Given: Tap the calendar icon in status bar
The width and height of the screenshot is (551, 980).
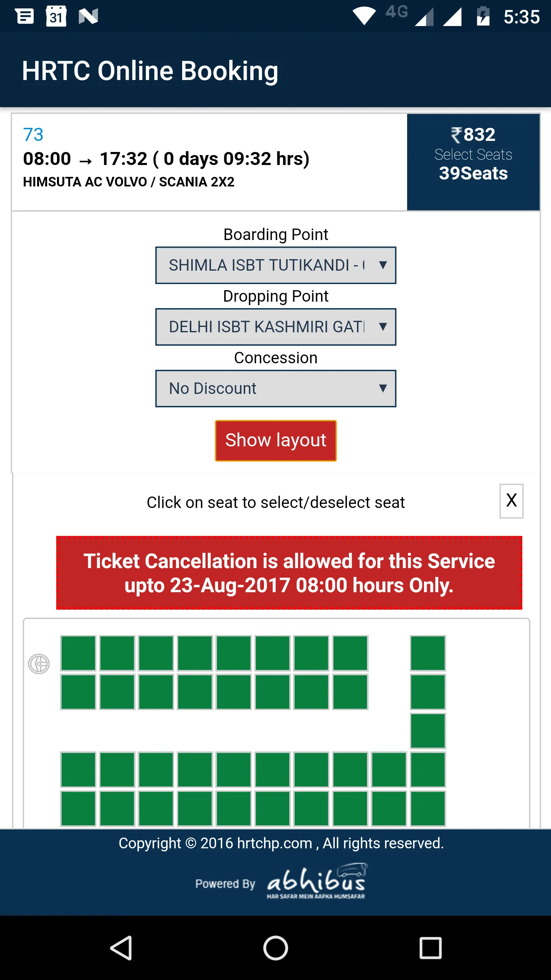Looking at the screenshot, I should pyautogui.click(x=56, y=16).
